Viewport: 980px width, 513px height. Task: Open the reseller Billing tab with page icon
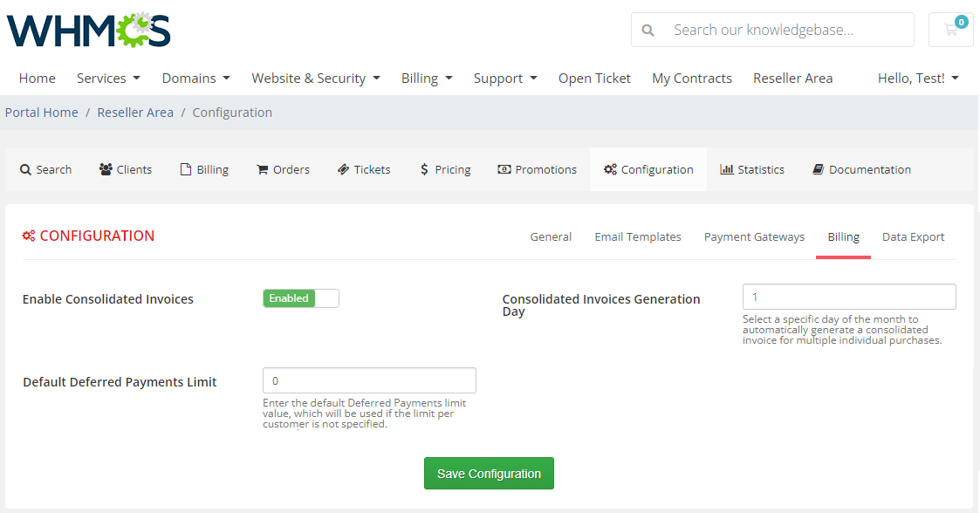[204, 169]
